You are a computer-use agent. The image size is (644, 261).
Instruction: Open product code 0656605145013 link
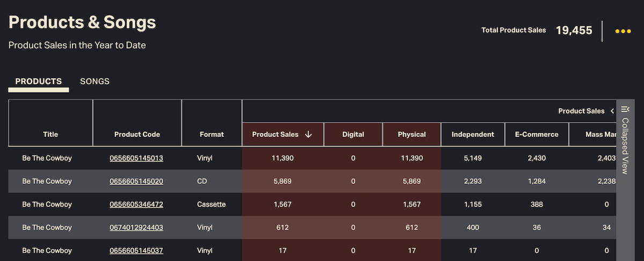click(x=136, y=158)
